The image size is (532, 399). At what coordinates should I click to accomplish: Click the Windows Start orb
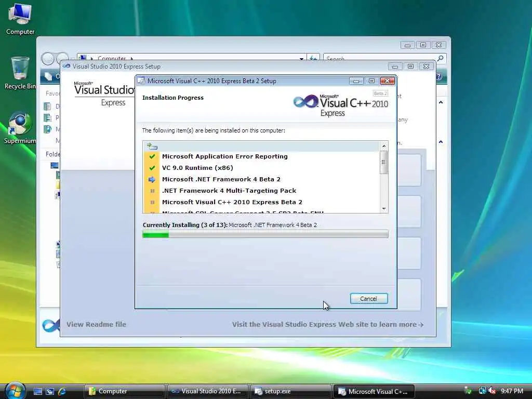(x=14, y=391)
